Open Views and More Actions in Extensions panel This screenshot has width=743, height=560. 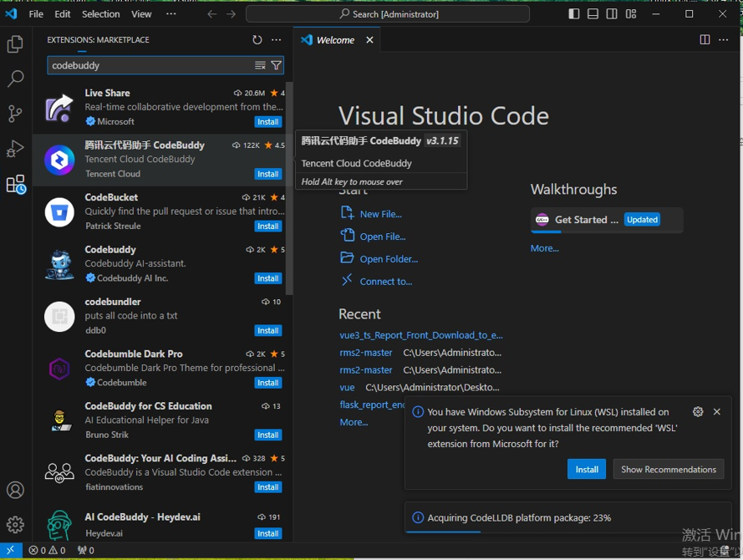(277, 40)
